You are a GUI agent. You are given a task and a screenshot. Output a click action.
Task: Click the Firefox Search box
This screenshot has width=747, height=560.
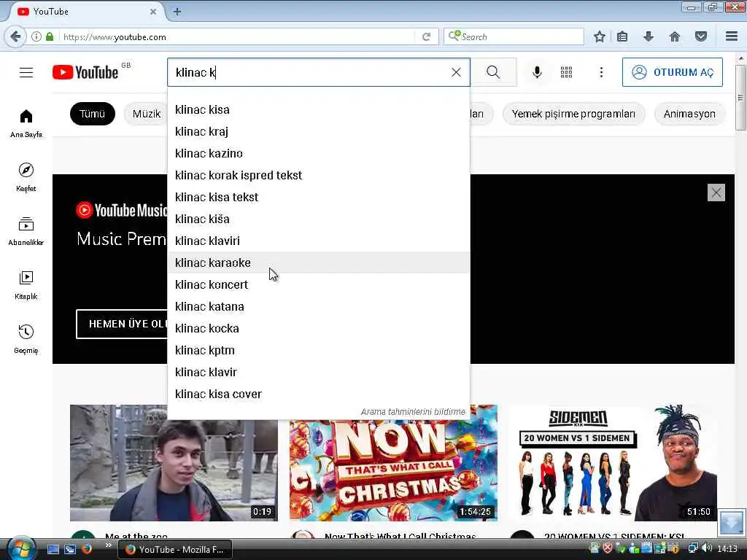pyautogui.click(x=514, y=36)
